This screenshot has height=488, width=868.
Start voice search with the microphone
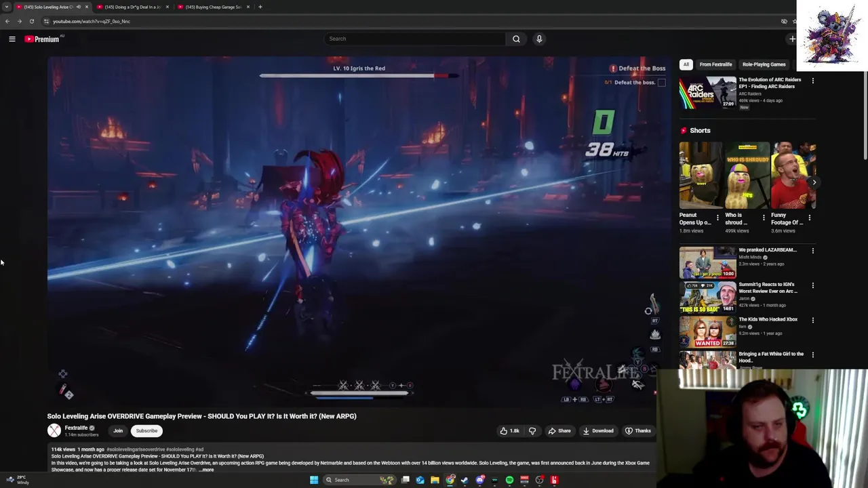coord(539,39)
